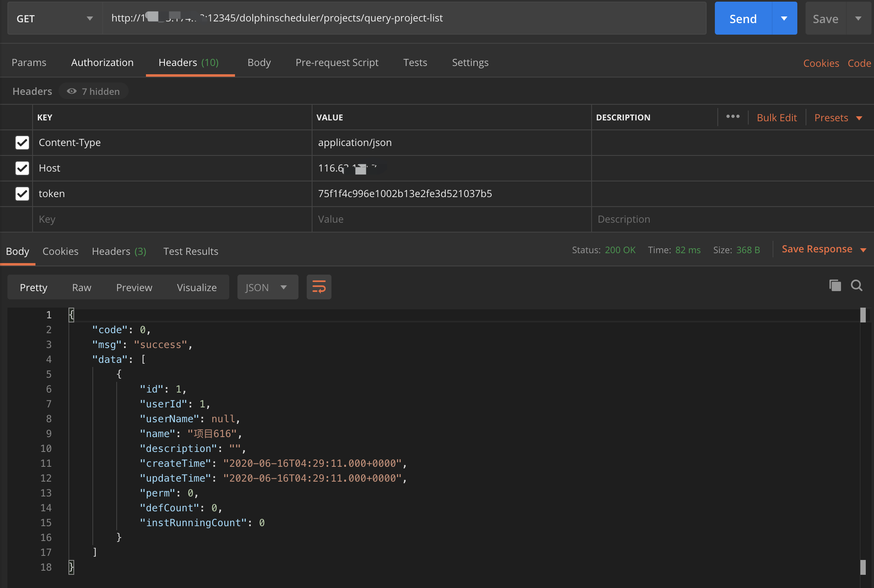Open Bulk Edit for headers
Screen dimensions: 874x588
[x=776, y=117]
